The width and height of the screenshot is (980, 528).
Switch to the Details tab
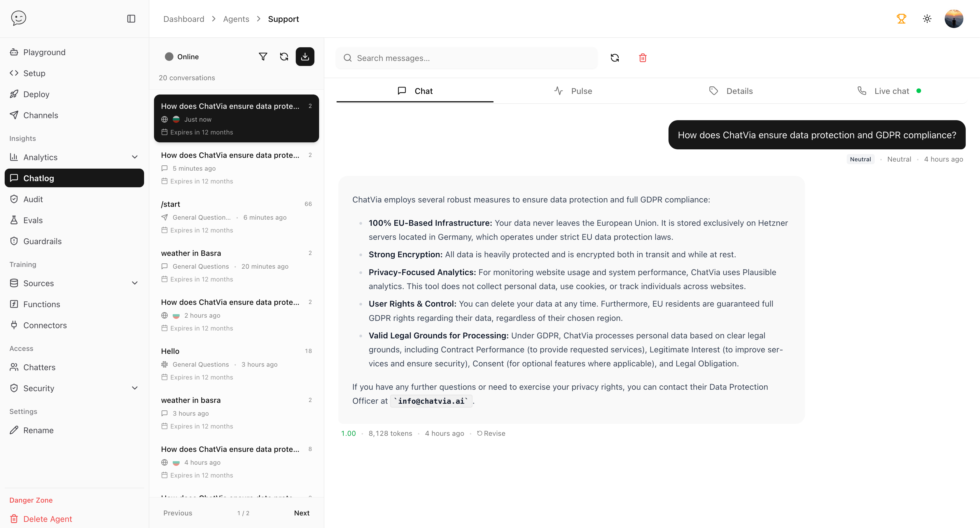point(731,91)
